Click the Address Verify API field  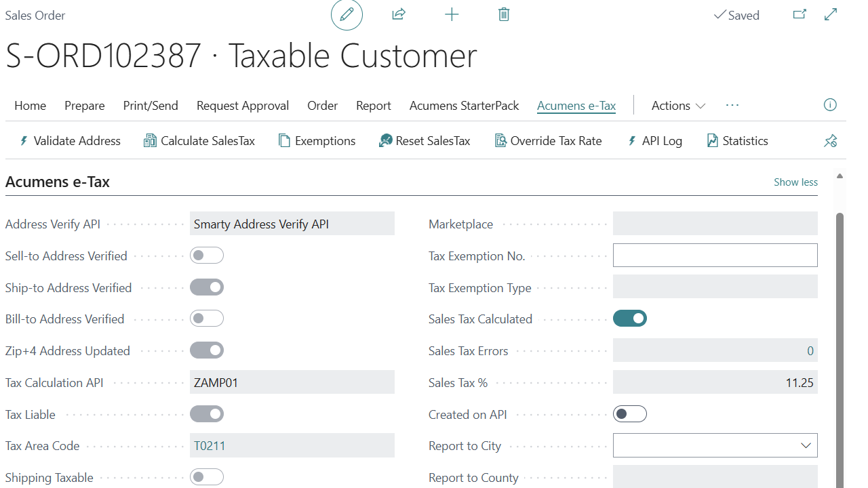[292, 224]
